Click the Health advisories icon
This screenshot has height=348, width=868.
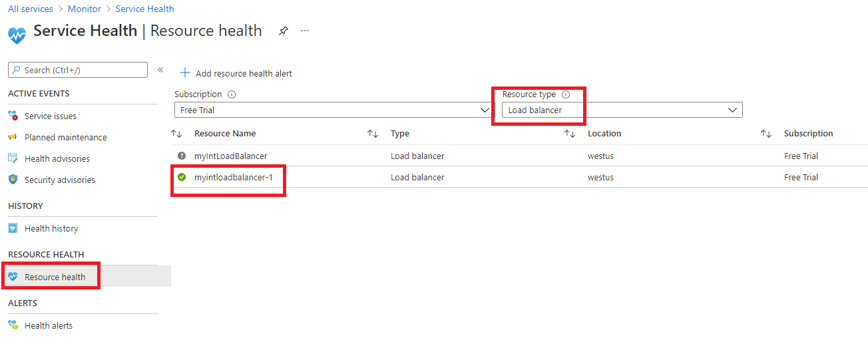tap(13, 158)
